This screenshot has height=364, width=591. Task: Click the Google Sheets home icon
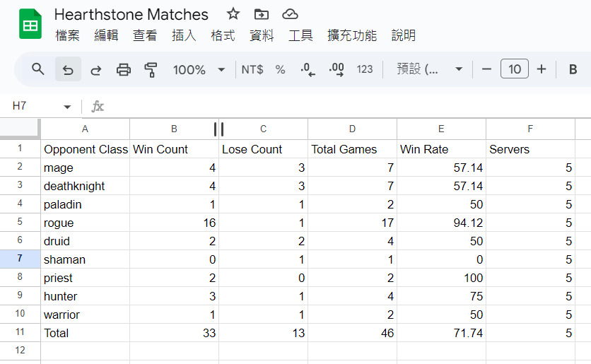point(30,25)
